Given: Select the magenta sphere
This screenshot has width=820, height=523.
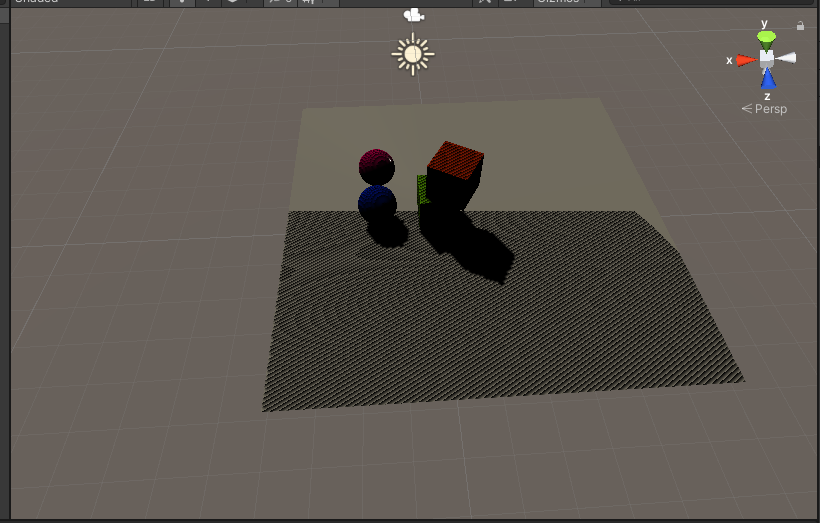Looking at the screenshot, I should [376, 166].
